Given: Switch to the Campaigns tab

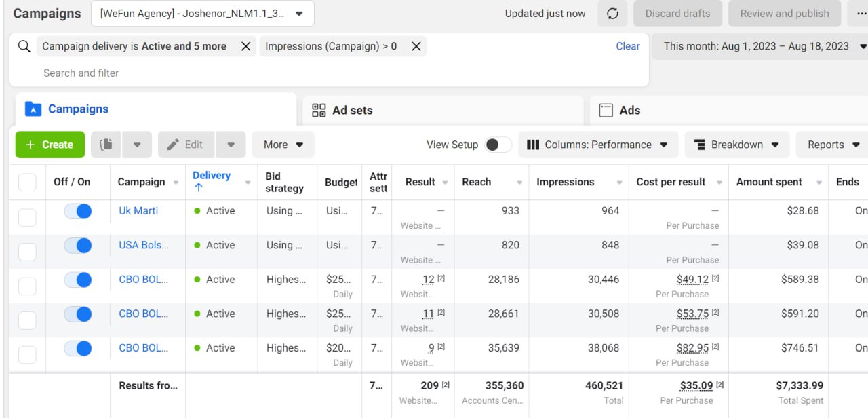Looking at the screenshot, I should click(x=156, y=109).
